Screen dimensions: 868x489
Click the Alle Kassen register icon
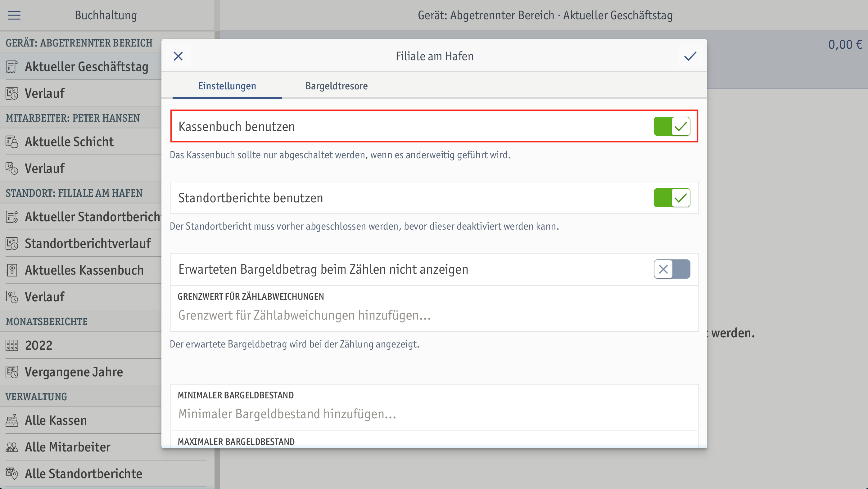point(11,420)
